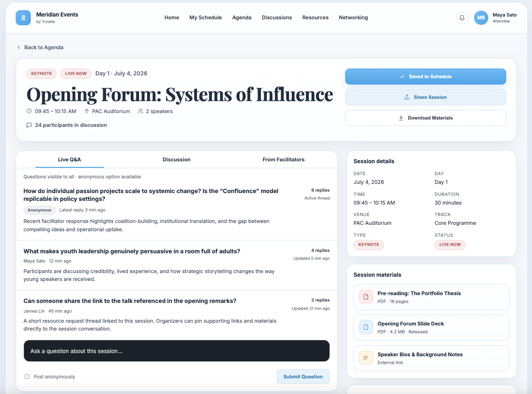
Task: Open the From Facilitators tab
Action: pos(283,160)
